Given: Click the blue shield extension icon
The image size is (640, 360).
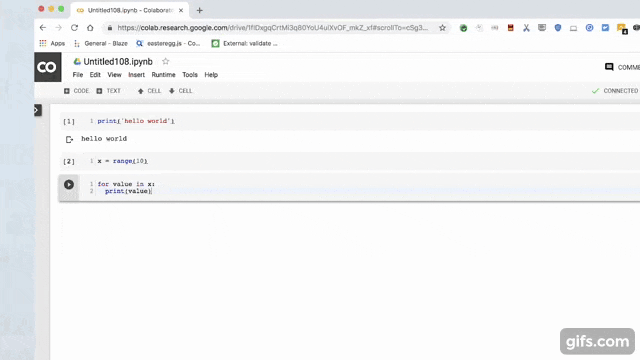Looking at the screenshot, I should point(558,28).
